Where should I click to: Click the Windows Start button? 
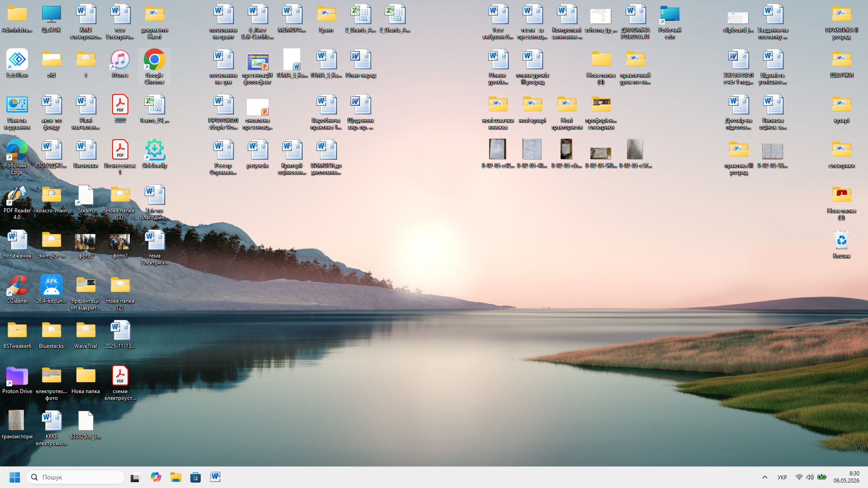[14, 477]
